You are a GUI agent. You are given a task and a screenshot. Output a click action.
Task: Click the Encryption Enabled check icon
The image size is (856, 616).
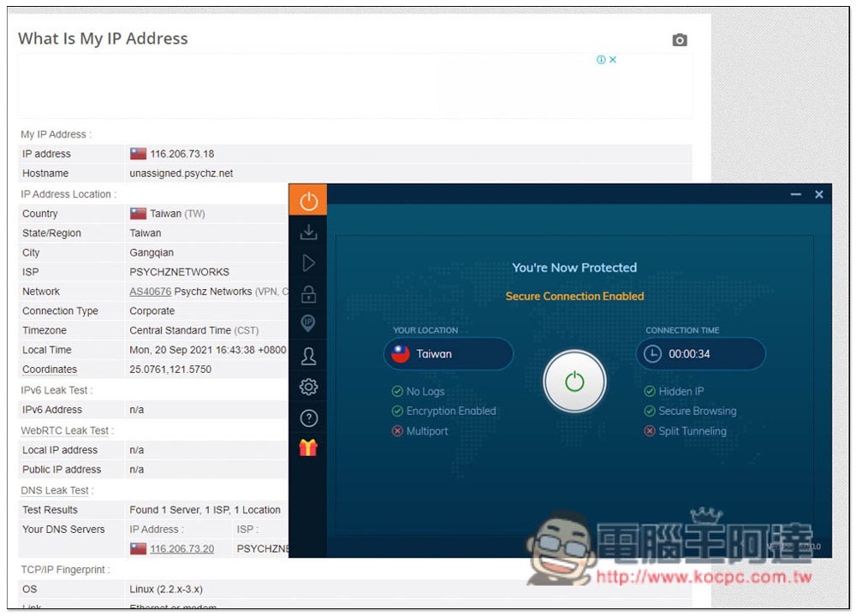(x=397, y=411)
